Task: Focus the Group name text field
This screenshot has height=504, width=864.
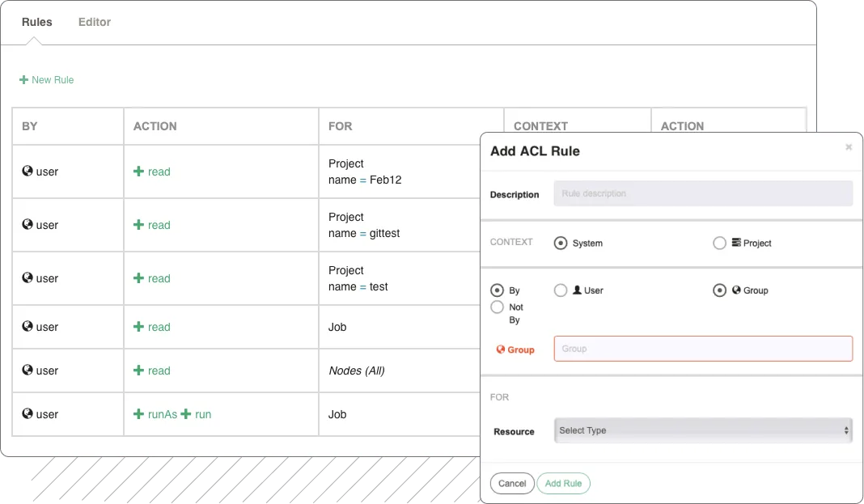Action: 703,349
